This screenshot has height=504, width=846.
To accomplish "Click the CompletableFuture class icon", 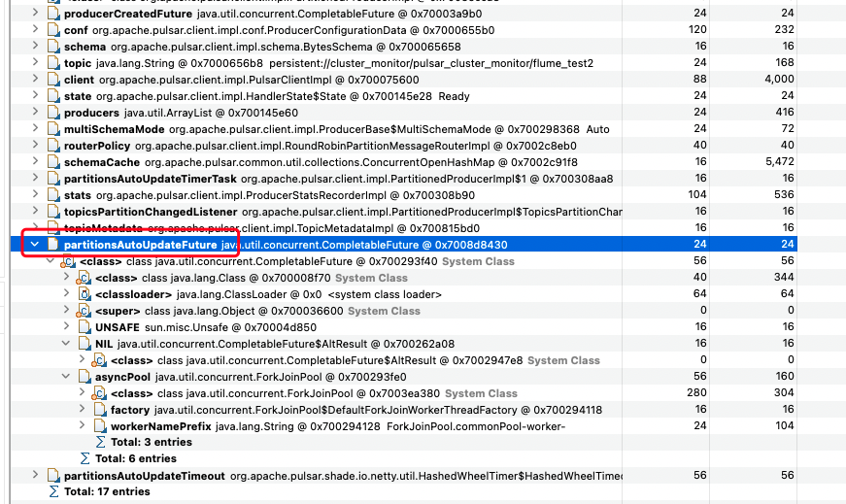I will (69, 262).
